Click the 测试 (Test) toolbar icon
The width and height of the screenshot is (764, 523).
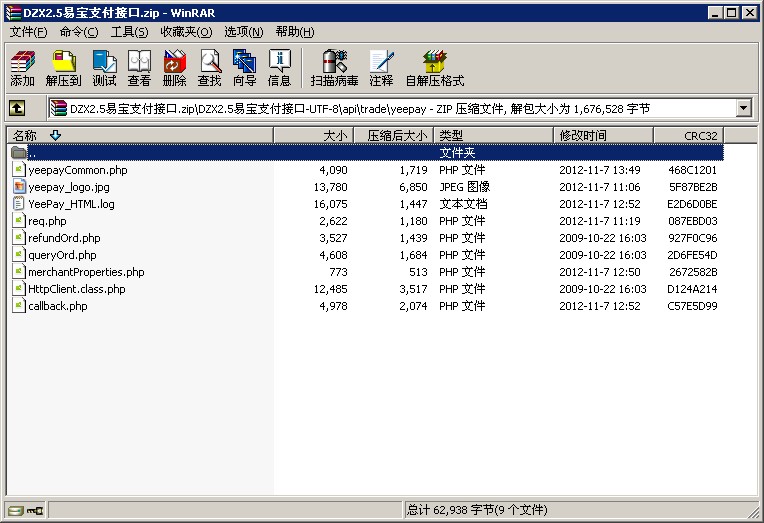(x=104, y=68)
